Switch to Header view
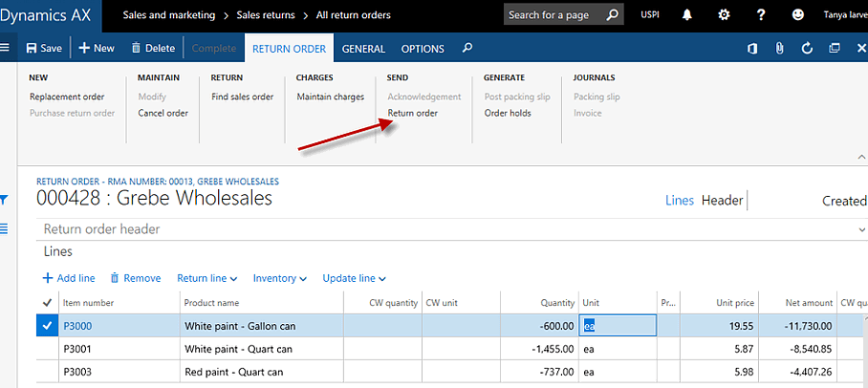 point(722,201)
